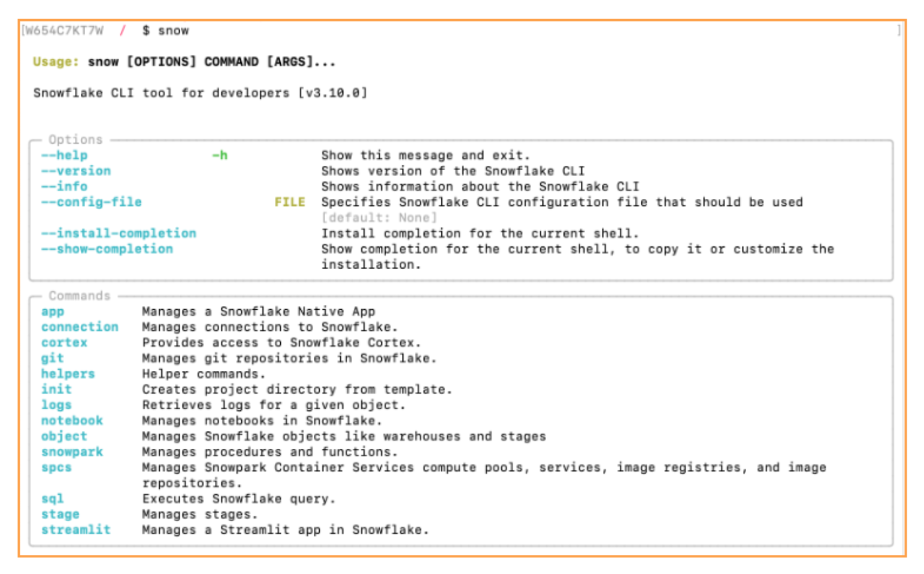924x574 pixels.
Task: Select the app command
Action: 53,312
